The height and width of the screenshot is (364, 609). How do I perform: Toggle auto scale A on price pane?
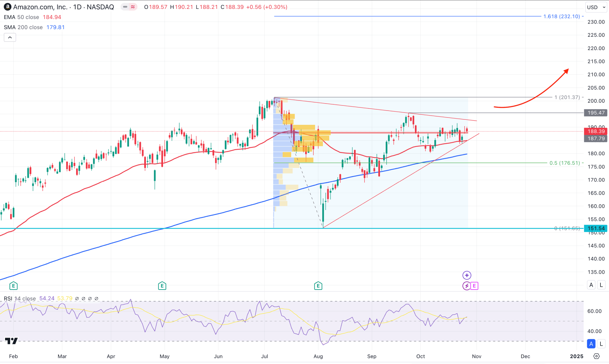[x=591, y=285]
